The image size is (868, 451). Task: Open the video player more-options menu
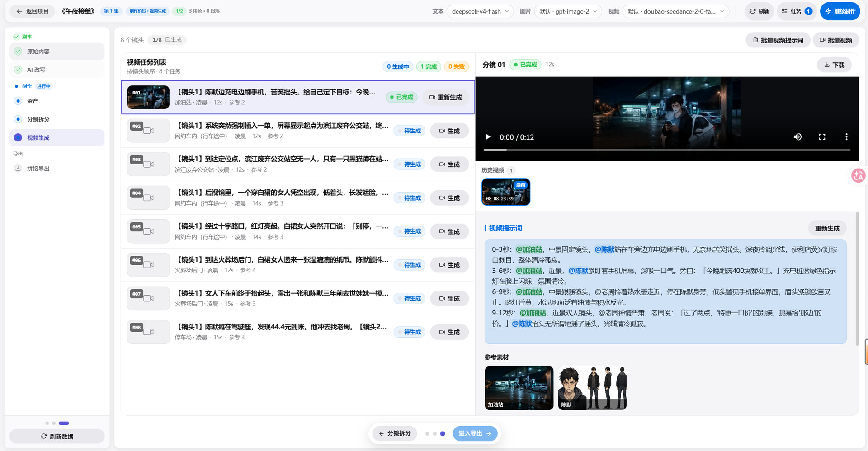tap(846, 137)
